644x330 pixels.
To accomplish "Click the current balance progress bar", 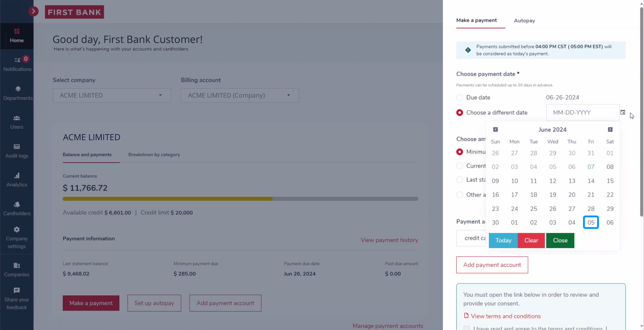I will 240,199.
